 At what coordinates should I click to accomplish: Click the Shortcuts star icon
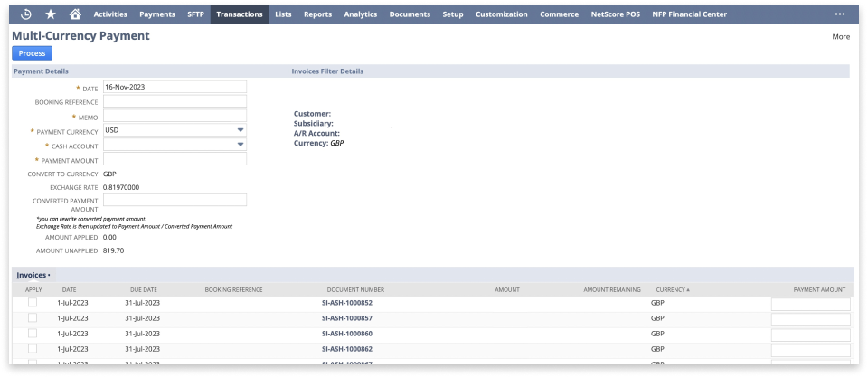51,14
